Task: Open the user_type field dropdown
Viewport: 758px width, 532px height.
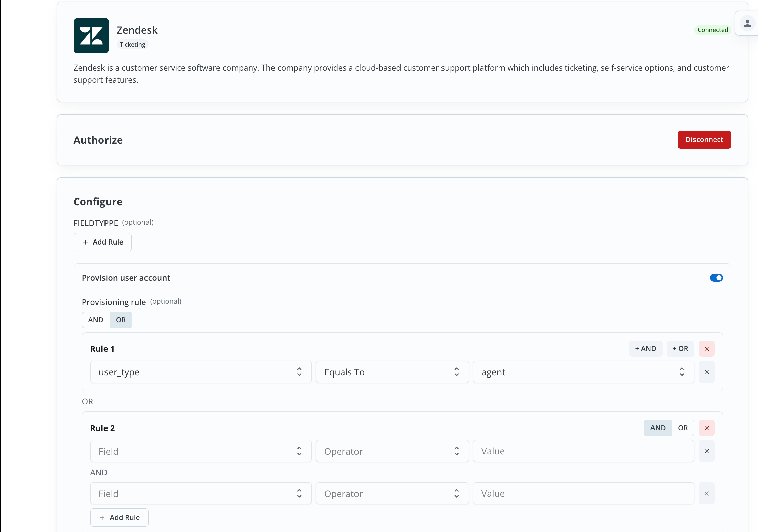Action: [201, 372]
